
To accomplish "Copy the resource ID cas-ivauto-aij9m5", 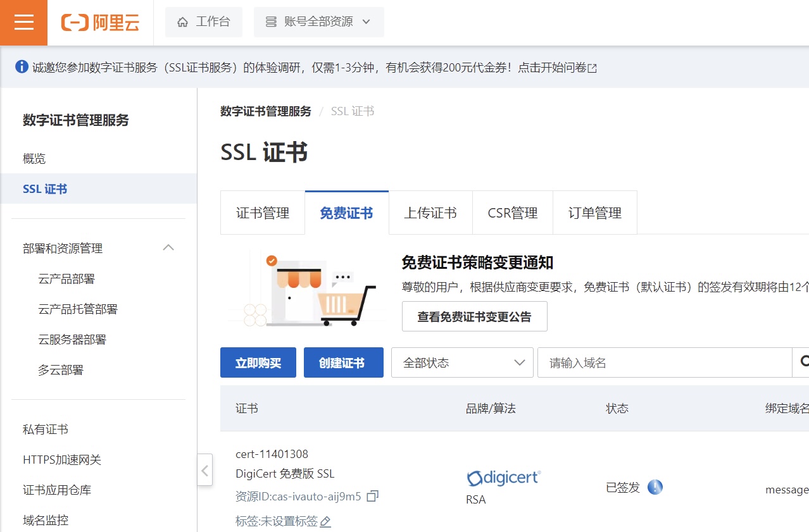I will tap(373, 496).
